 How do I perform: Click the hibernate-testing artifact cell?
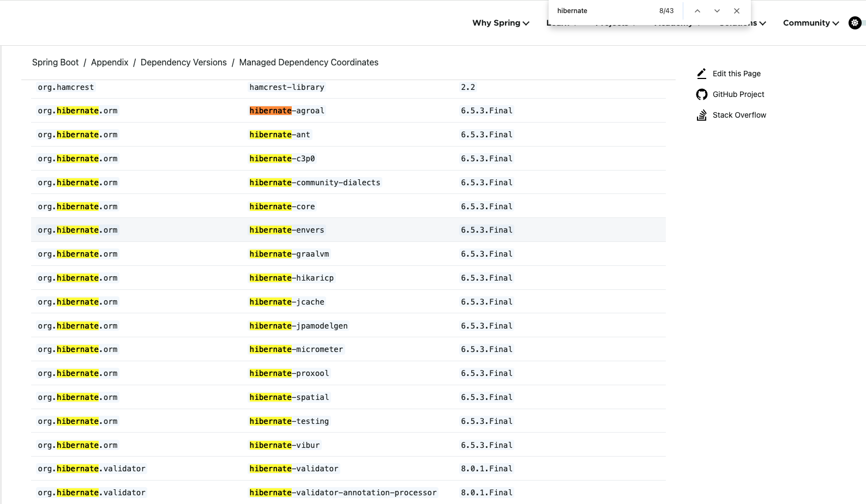click(289, 421)
